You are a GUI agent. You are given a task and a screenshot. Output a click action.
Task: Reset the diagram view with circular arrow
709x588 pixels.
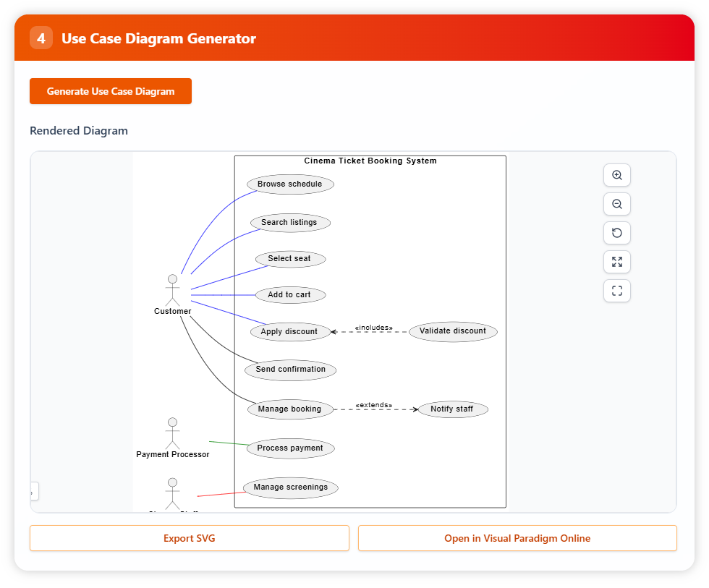tap(617, 233)
